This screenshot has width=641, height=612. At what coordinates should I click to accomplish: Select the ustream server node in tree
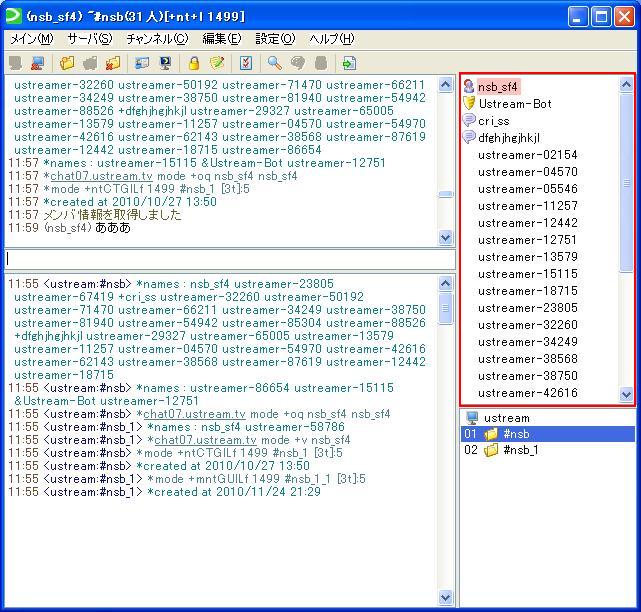coord(506,418)
